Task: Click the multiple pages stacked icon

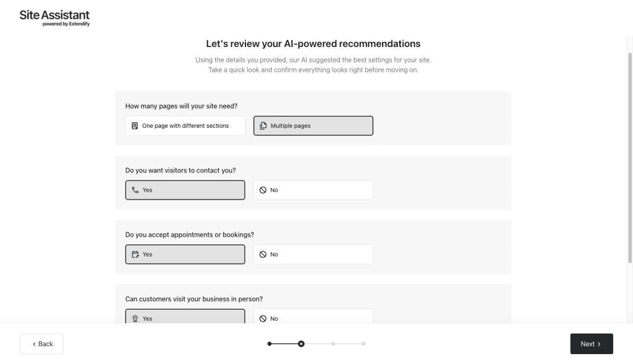Action: coord(263,126)
